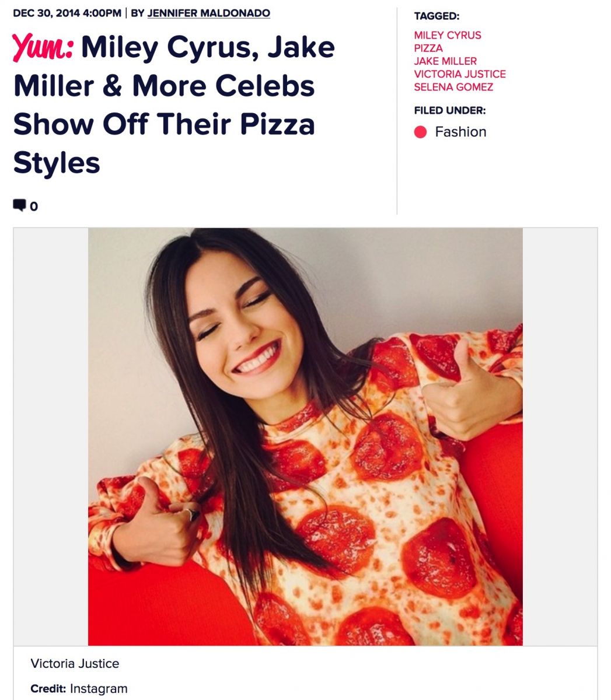
Task: Click the comment bubble icon
Action: click(19, 205)
